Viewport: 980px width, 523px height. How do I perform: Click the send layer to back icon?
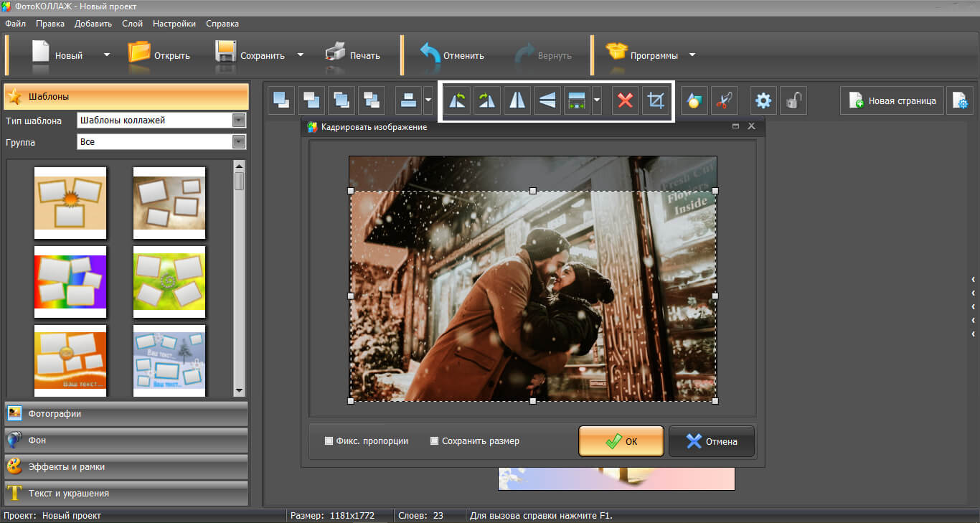tap(312, 100)
